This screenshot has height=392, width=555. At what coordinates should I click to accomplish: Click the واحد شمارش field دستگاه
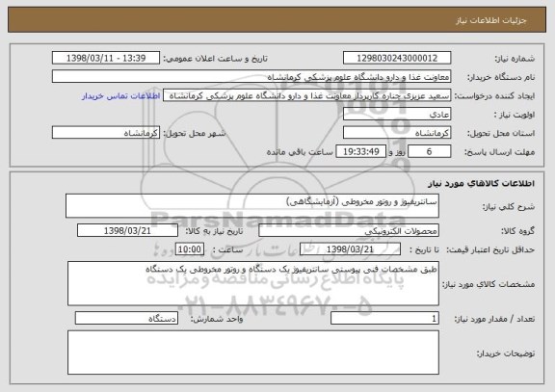[126, 319]
